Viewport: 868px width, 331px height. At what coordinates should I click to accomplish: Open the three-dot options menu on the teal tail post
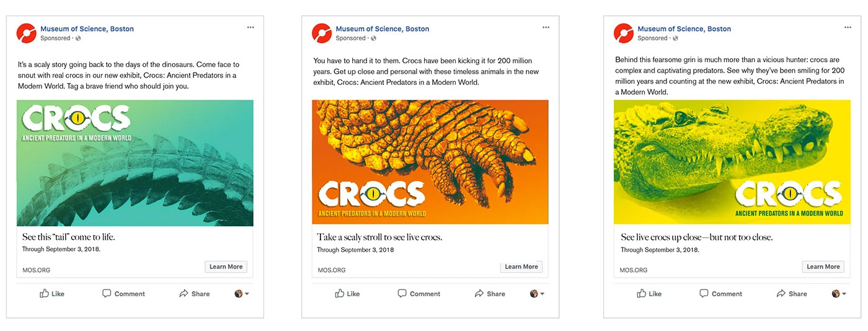click(x=250, y=27)
